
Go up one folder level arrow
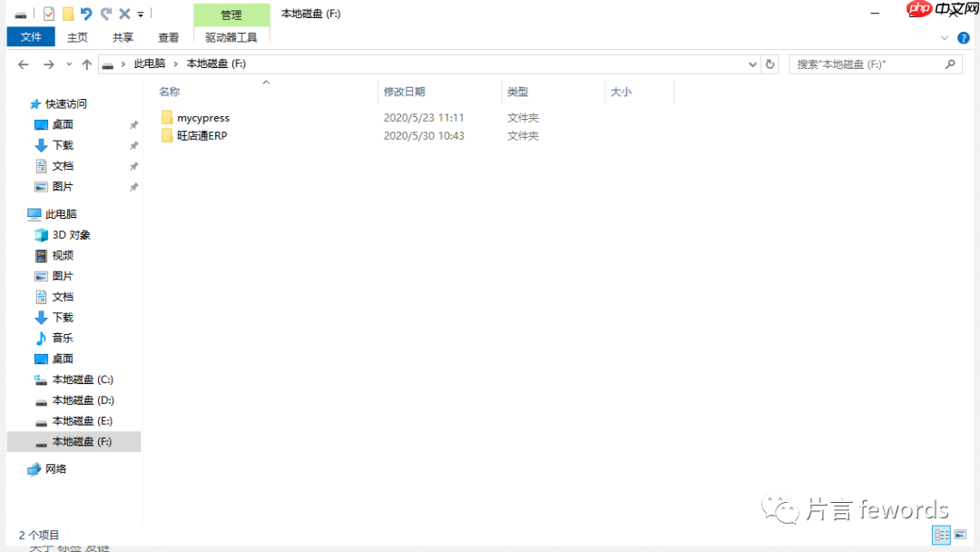tap(87, 64)
